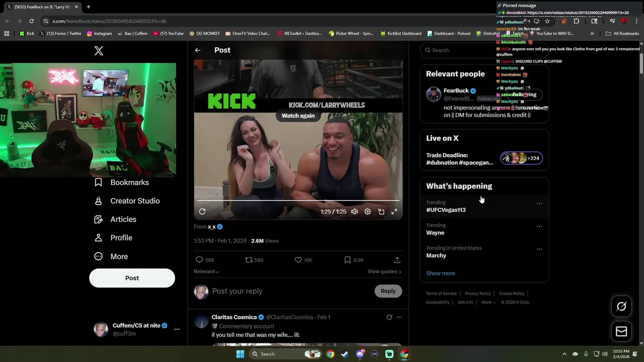The image size is (644, 362).
Task: Open the x_x source account link
Action: pos(212,227)
